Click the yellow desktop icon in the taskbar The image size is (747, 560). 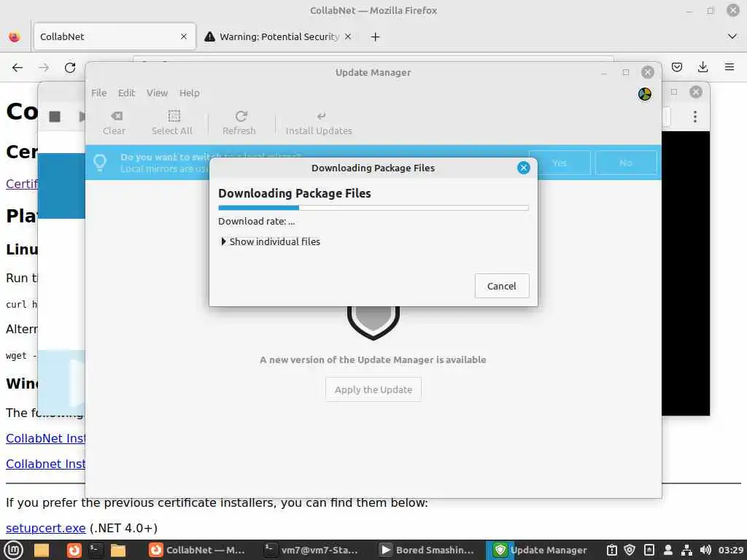pos(42,550)
